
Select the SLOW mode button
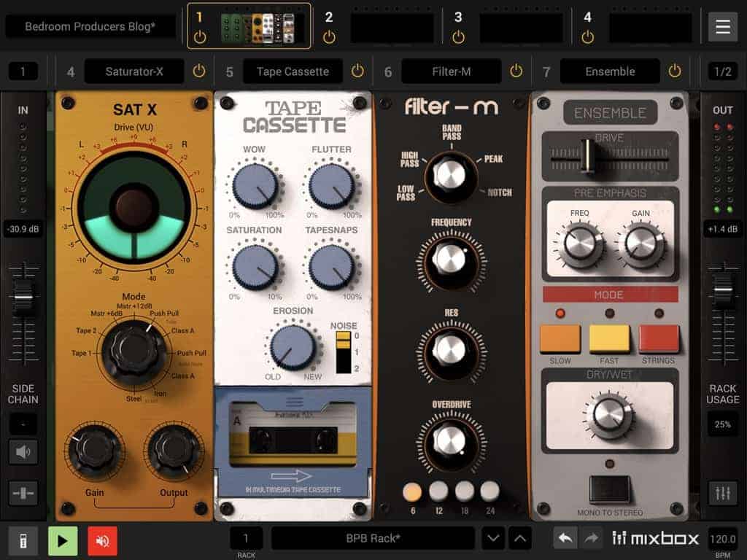[560, 339]
